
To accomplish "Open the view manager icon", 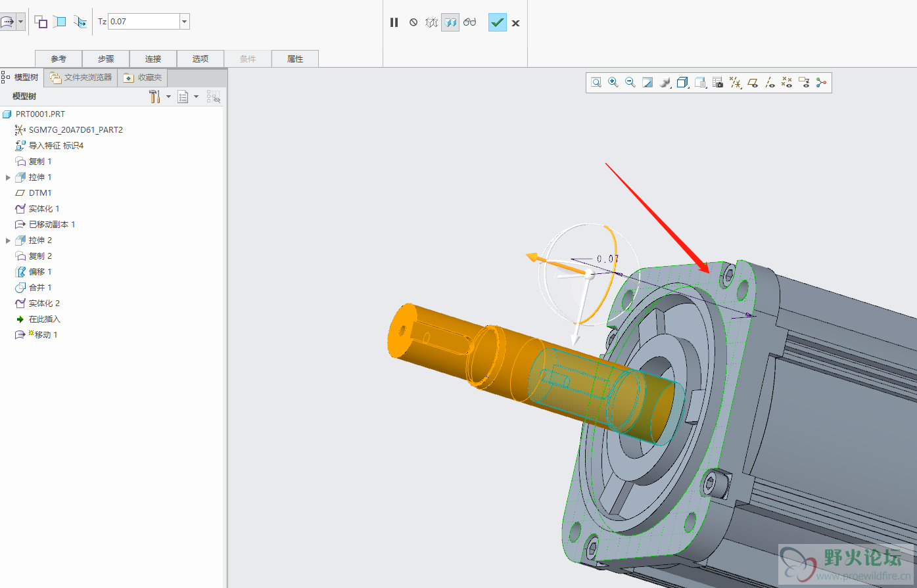I will (x=700, y=82).
